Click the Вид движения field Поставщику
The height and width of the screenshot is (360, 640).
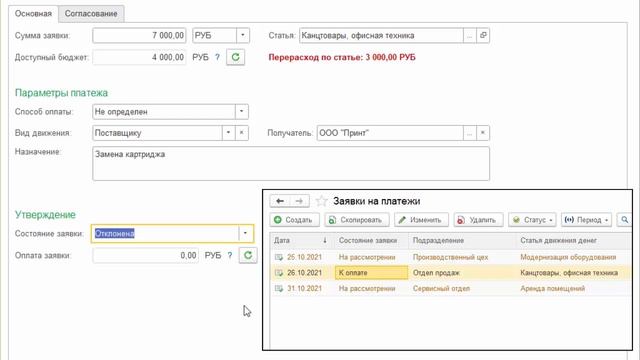[157, 133]
